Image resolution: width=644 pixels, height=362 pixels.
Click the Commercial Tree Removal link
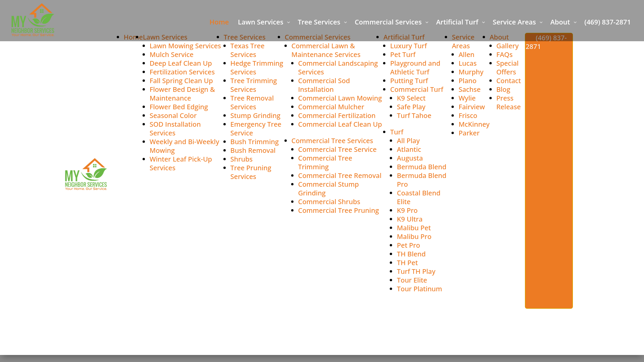click(x=339, y=176)
